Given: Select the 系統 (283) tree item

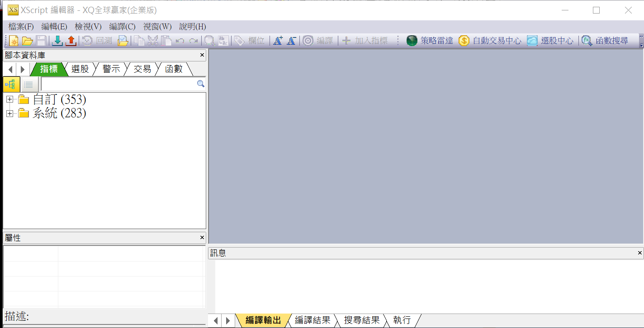Looking at the screenshot, I should 59,113.
